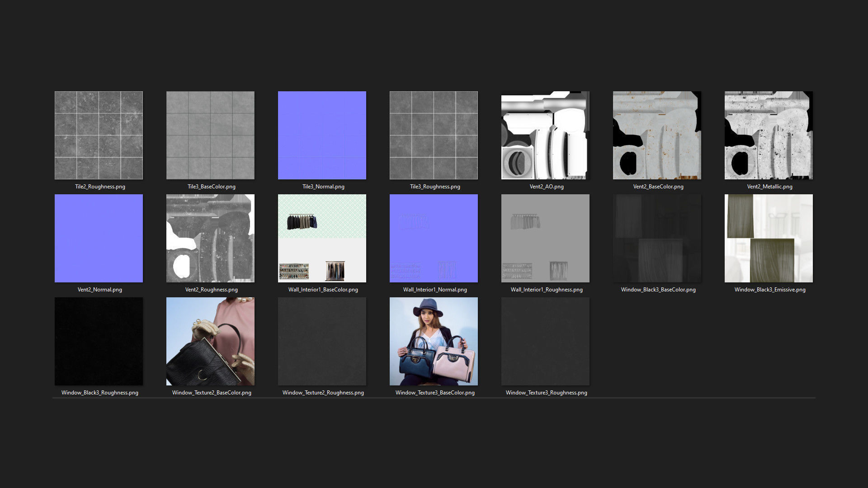Select the Wall_Interior1_BaseColor.png thumbnail

tap(322, 238)
